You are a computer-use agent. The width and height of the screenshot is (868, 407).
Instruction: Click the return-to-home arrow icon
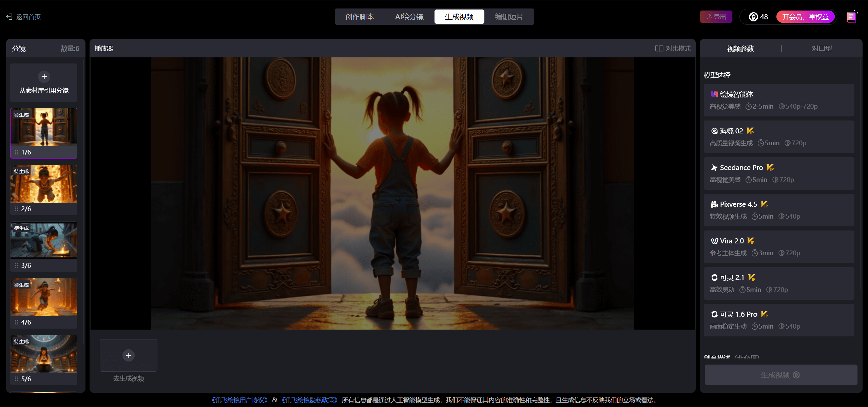9,17
